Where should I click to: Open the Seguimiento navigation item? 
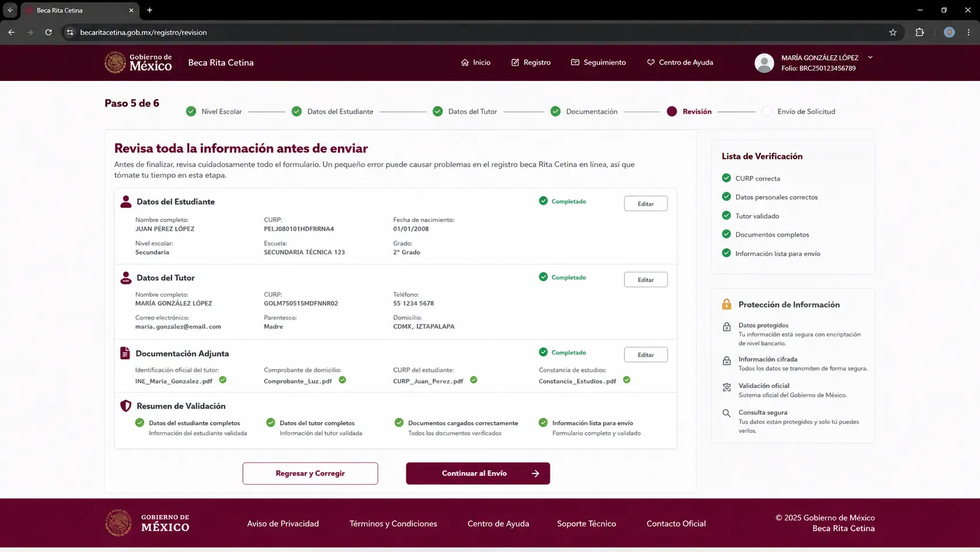[598, 62]
